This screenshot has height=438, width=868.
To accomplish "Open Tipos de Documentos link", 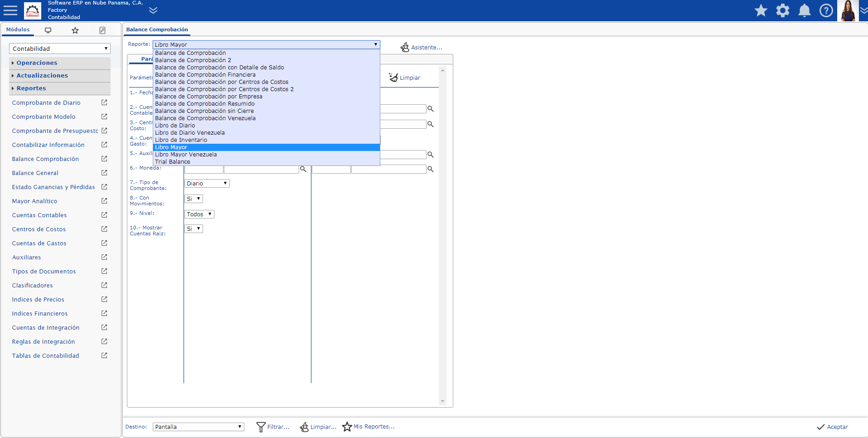I will [44, 272].
